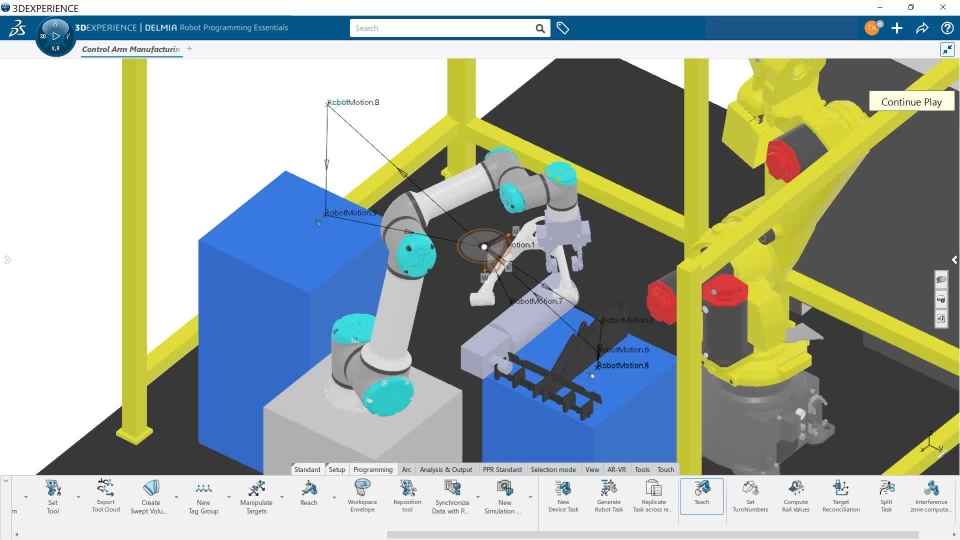The width and height of the screenshot is (960, 540).
Task: Launch Create Swept Volume tool
Action: coord(150,497)
